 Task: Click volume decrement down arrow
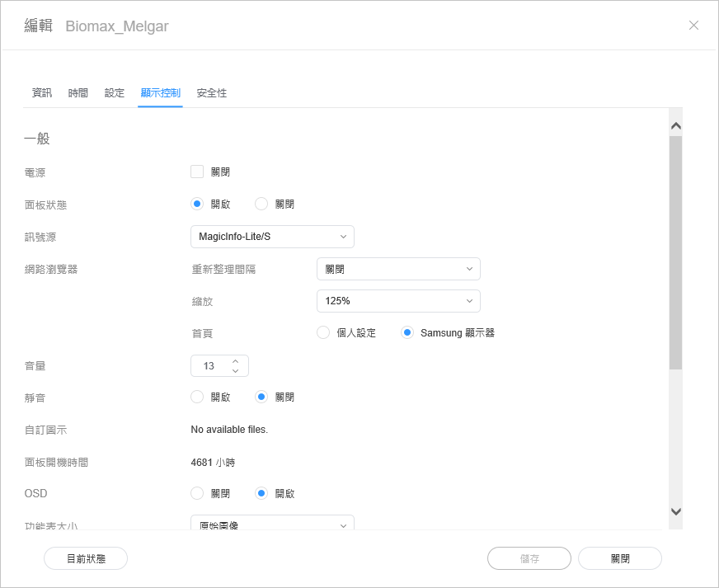click(235, 371)
